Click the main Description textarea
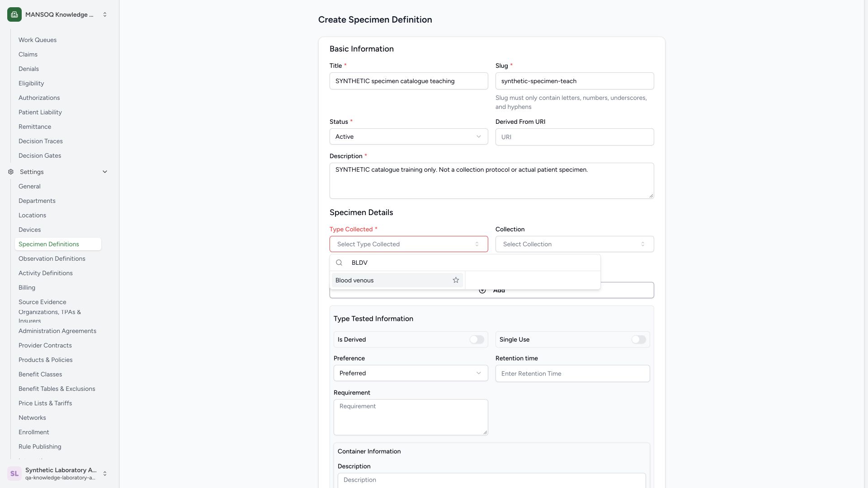Screen dimensions: 868x488 (x=492, y=181)
